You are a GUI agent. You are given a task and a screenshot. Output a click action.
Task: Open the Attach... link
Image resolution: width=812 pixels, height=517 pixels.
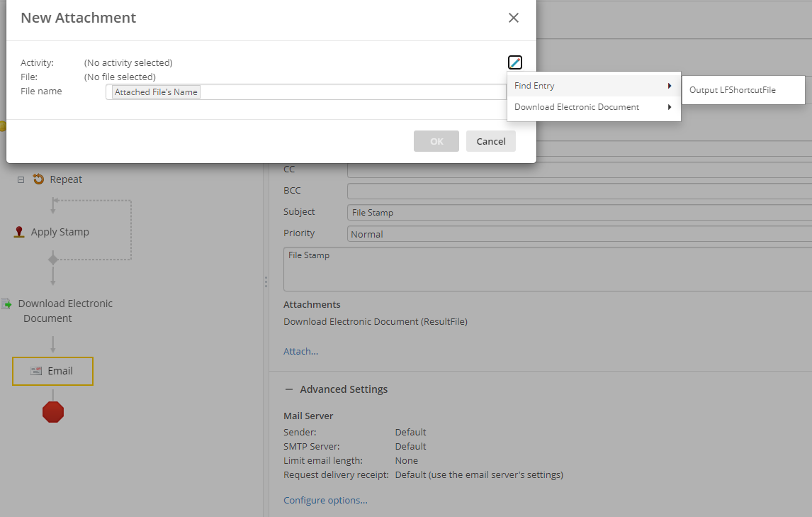(300, 351)
